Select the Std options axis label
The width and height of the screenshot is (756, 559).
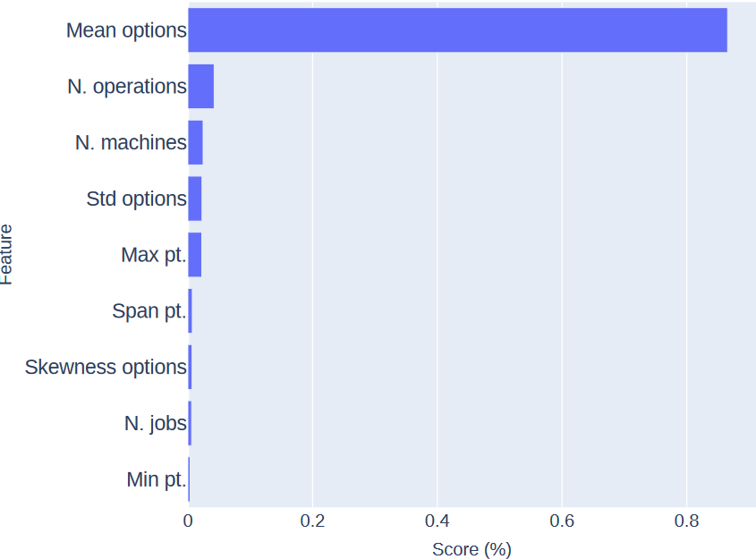point(137,199)
